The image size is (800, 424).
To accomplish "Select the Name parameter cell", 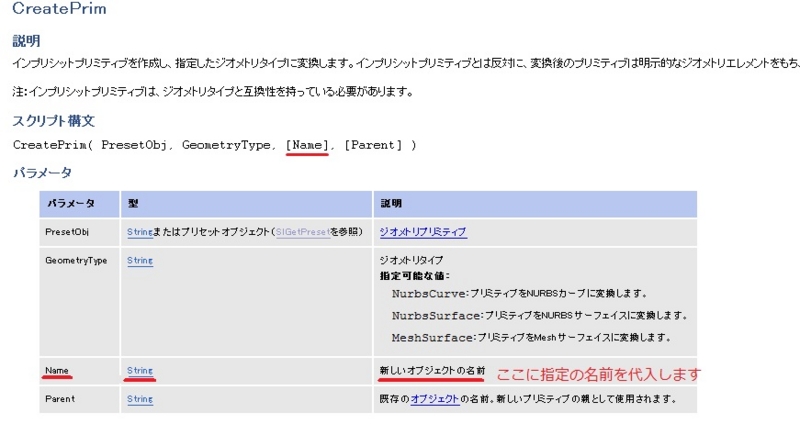I will 80,371.
